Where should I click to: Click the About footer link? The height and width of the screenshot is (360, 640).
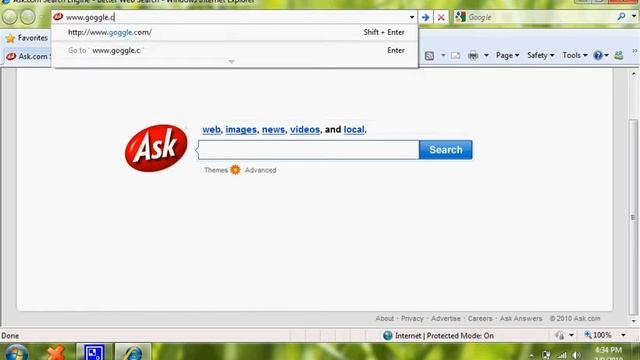click(x=384, y=318)
